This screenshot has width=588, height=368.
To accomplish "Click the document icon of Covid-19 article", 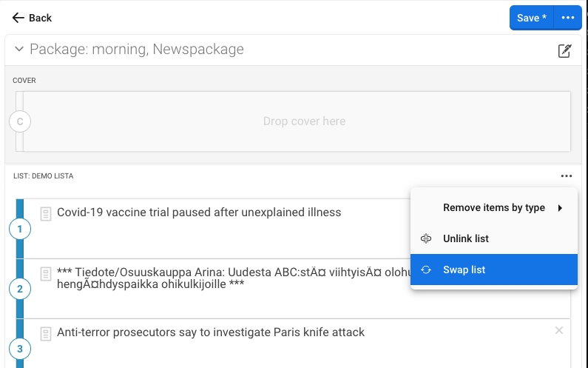I will [46, 213].
